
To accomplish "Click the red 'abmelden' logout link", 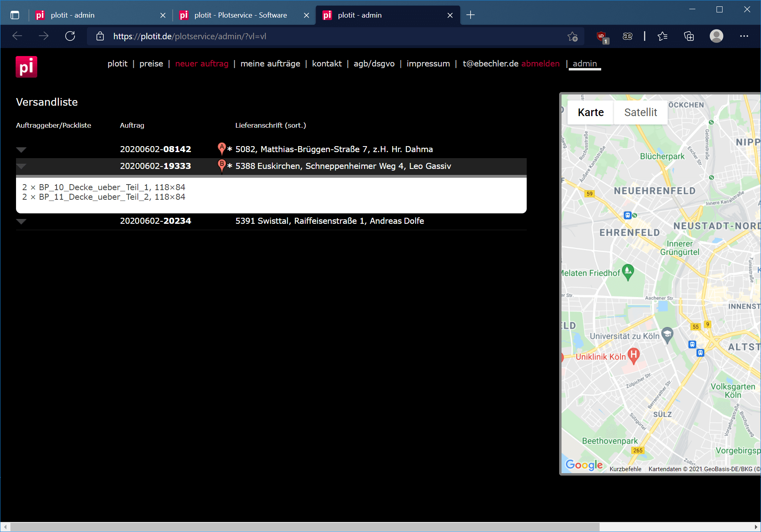I will point(540,64).
